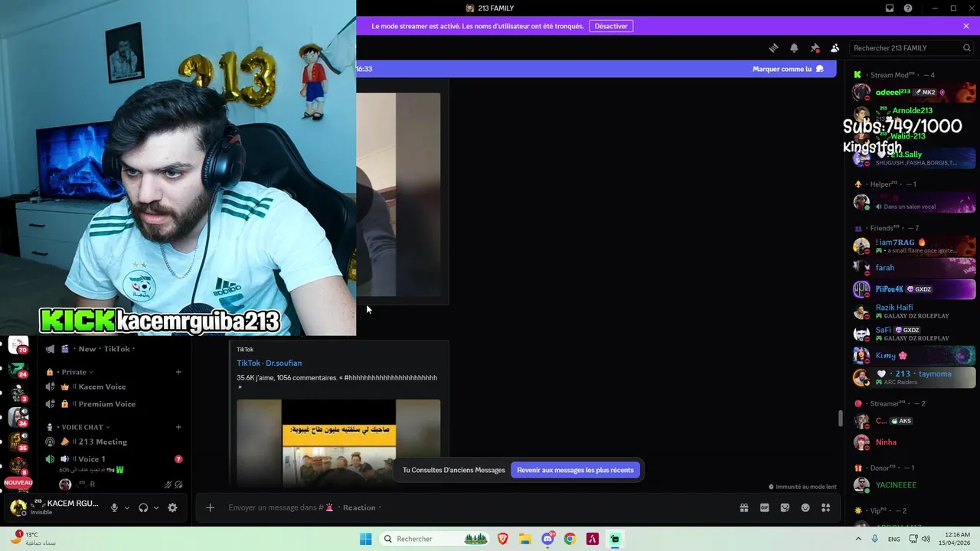The width and height of the screenshot is (980, 551).
Task: Open the TikTok · Dr.soufian link
Action: pyautogui.click(x=269, y=363)
